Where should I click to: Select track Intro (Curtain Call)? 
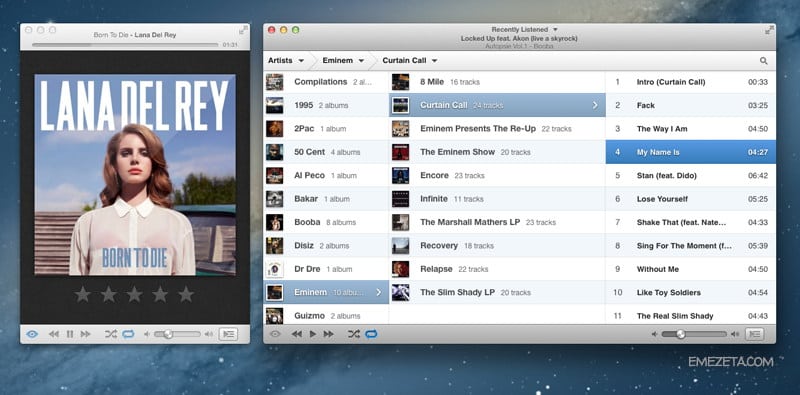tap(691, 82)
